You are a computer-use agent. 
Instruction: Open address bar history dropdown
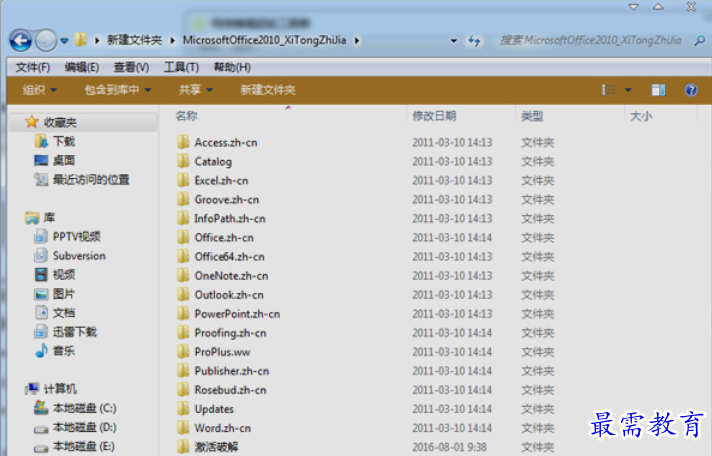[x=453, y=41]
